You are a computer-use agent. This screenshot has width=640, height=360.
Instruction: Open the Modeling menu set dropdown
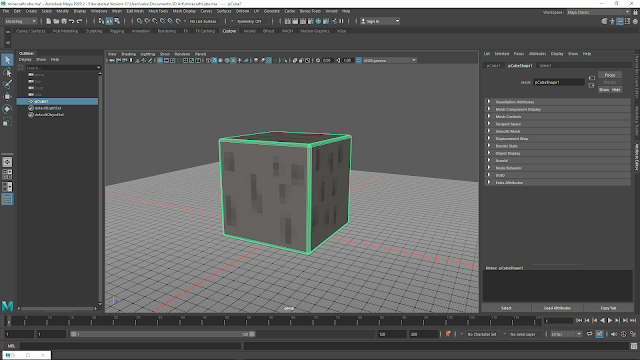tap(20, 21)
